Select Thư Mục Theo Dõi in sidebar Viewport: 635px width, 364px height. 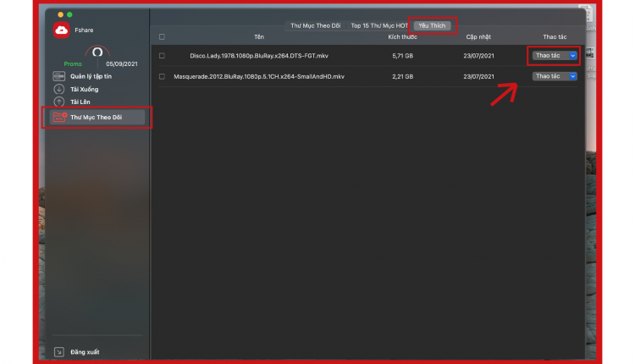pos(97,117)
